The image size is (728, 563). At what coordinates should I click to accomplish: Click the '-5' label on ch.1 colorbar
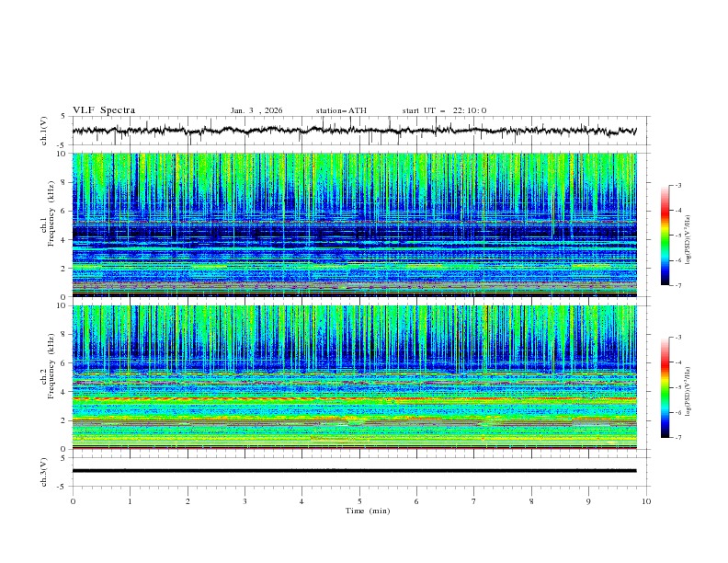677,236
